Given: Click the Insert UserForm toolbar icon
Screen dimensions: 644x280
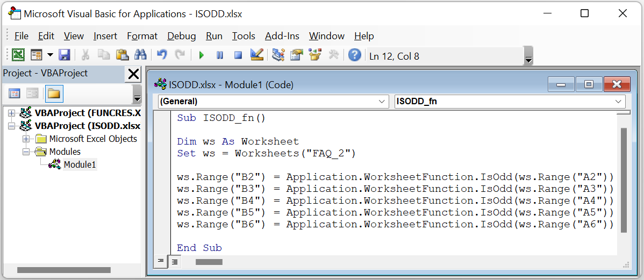Looking at the screenshot, I should [37, 55].
